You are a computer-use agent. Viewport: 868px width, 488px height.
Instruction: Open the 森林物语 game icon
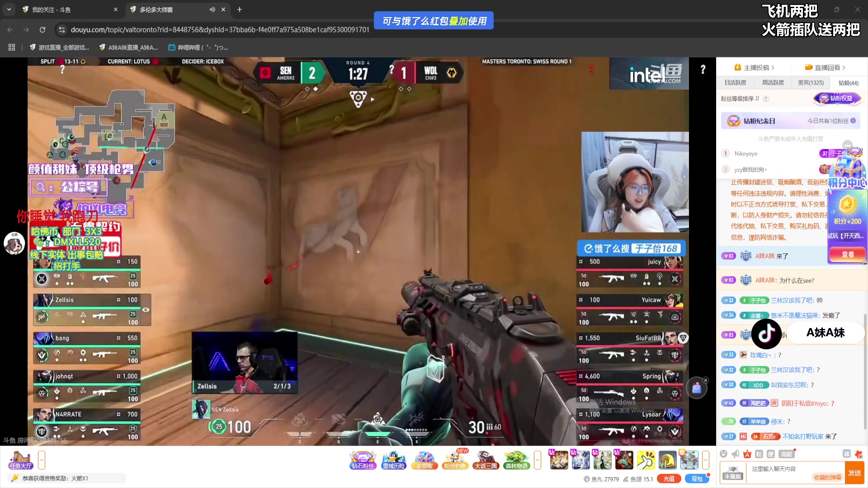coord(517,460)
